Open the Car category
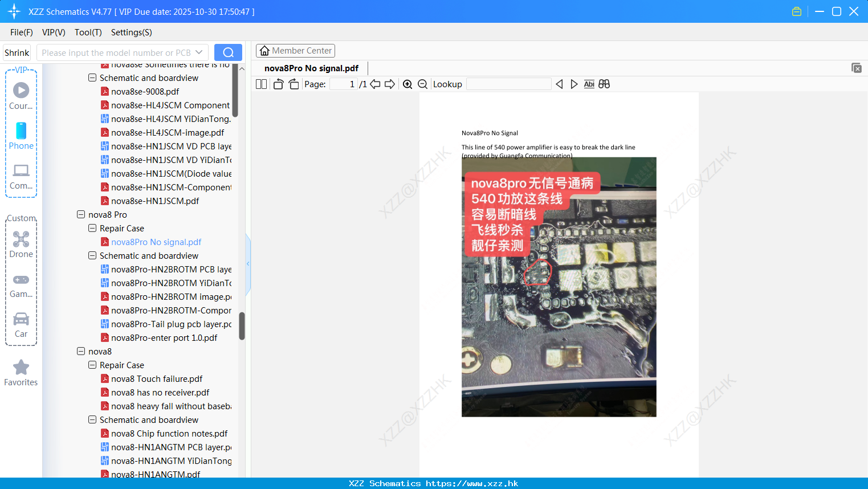 [21, 325]
